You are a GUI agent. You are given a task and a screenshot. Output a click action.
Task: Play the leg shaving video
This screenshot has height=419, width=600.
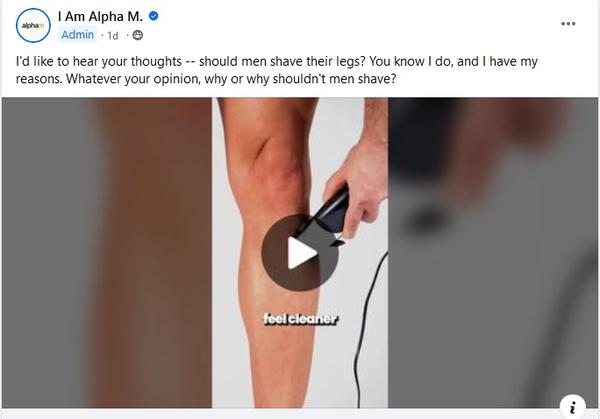300,253
